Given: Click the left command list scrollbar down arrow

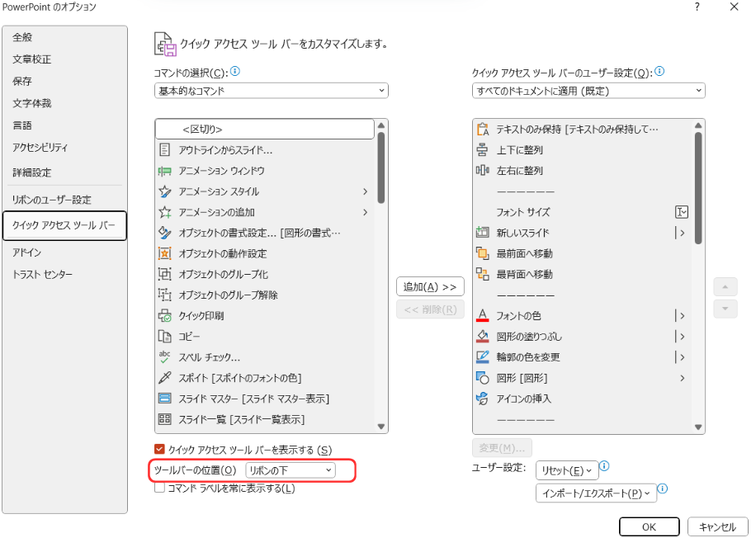Looking at the screenshot, I should coord(381,427).
